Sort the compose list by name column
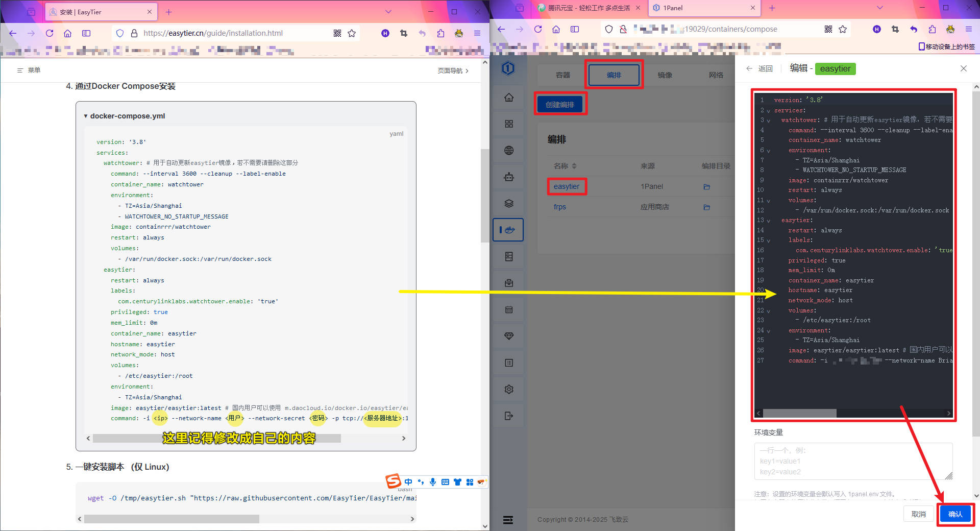This screenshot has width=980, height=531. click(574, 166)
